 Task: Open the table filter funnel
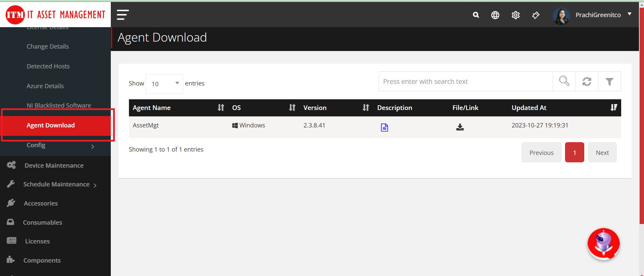pyautogui.click(x=609, y=81)
